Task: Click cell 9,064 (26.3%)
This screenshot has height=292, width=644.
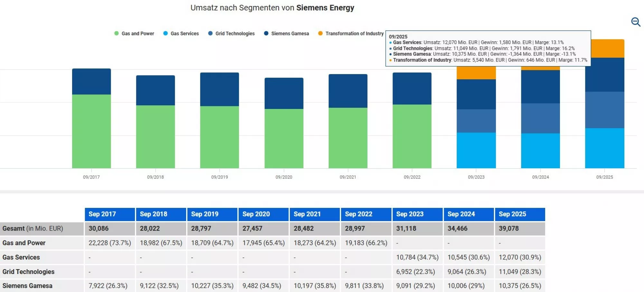Action: pos(467,272)
